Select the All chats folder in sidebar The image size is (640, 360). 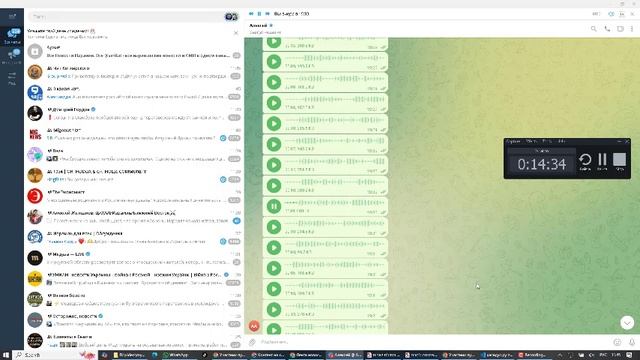click(x=12, y=36)
